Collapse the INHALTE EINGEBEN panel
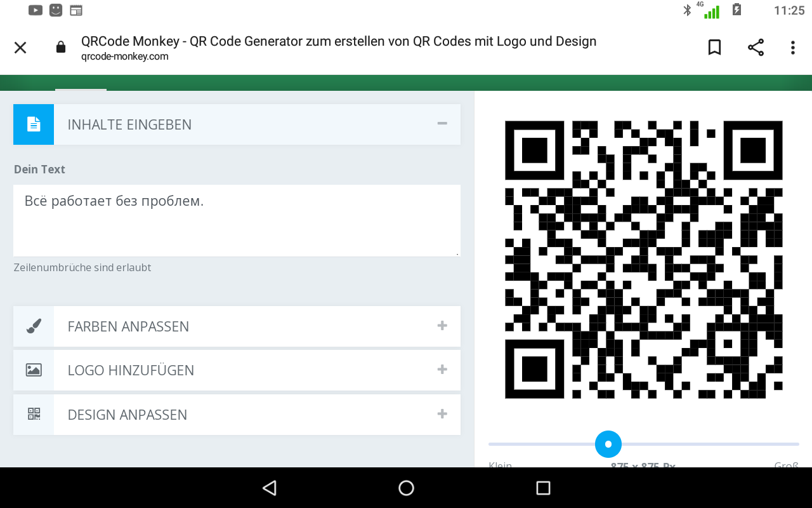 (x=442, y=124)
